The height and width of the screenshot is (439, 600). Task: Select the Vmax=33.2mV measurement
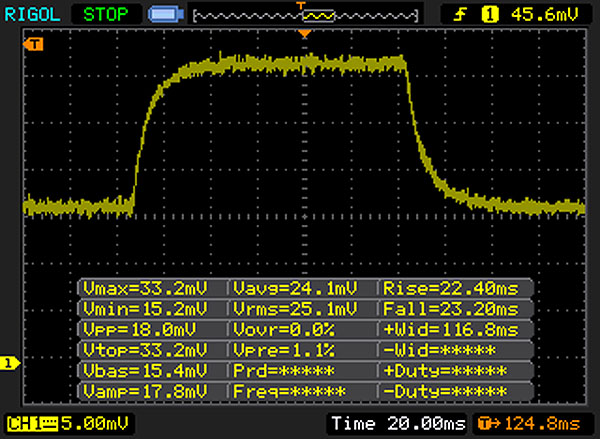click(152, 288)
